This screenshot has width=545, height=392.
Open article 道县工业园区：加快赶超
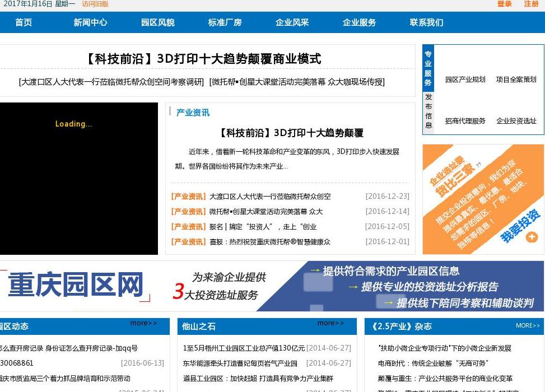tap(258, 379)
